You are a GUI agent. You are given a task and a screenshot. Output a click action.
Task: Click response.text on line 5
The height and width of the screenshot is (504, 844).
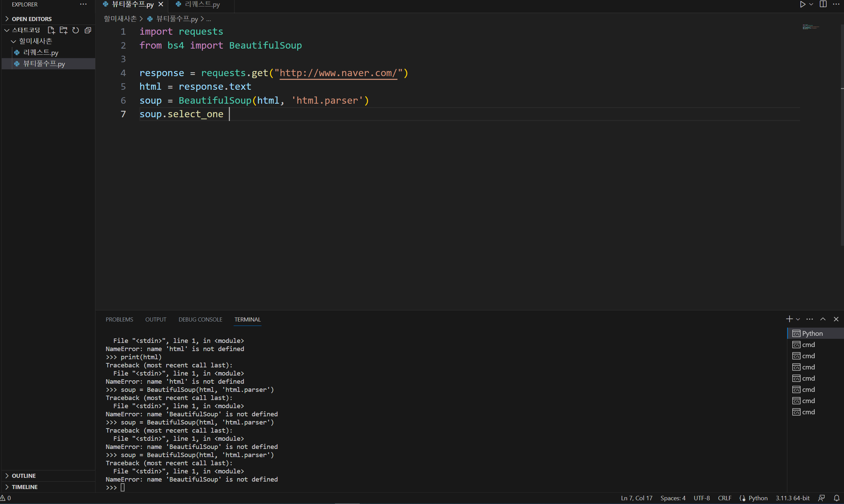point(215,87)
